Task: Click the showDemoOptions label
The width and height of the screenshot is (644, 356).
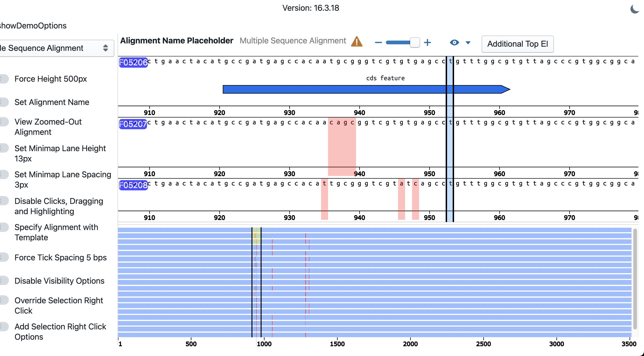Action: (33, 26)
